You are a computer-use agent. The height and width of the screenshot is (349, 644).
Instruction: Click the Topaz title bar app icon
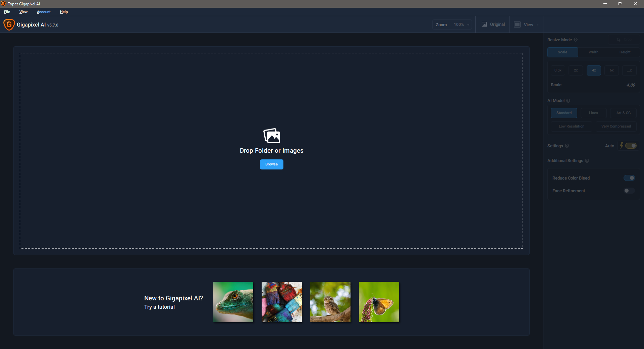pyautogui.click(x=3, y=4)
